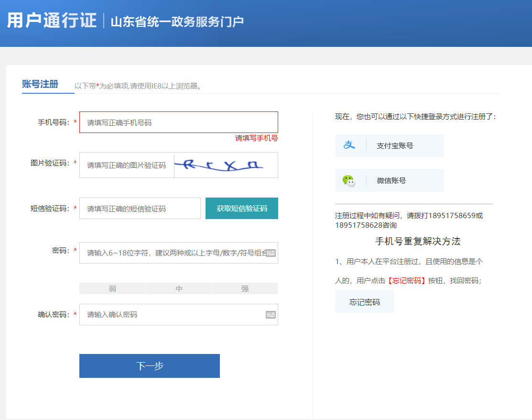Screen dimensions: 532x420
Task: Click the 获取短信验证码 button
Action: pos(241,208)
